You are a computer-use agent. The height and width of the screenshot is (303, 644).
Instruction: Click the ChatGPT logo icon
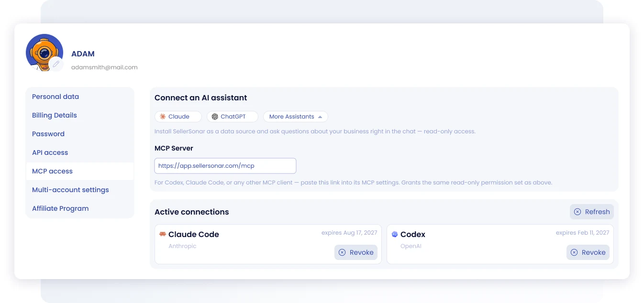coord(215,117)
